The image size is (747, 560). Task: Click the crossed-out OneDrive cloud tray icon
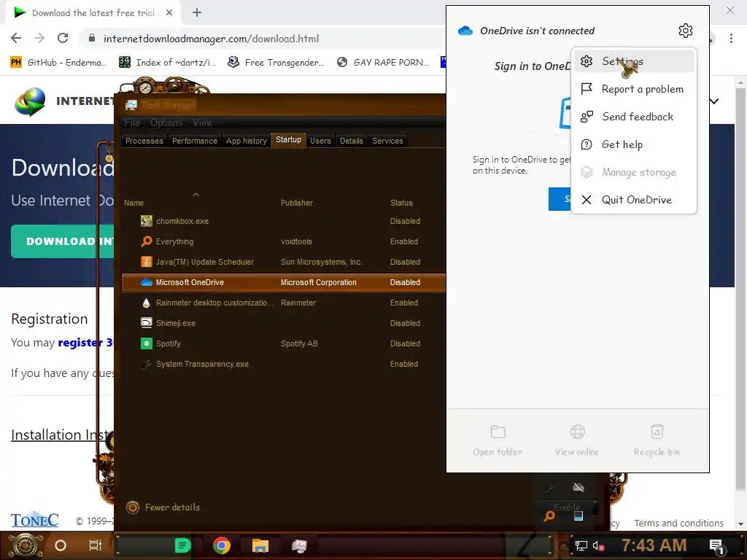(578, 487)
